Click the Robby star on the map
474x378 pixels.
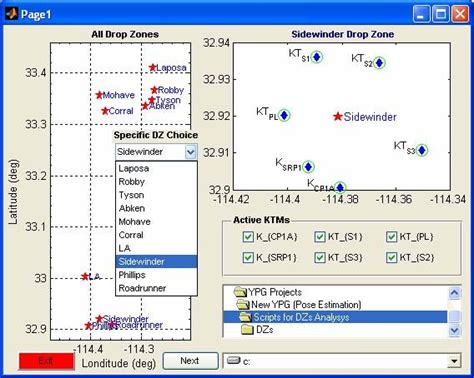(x=154, y=90)
